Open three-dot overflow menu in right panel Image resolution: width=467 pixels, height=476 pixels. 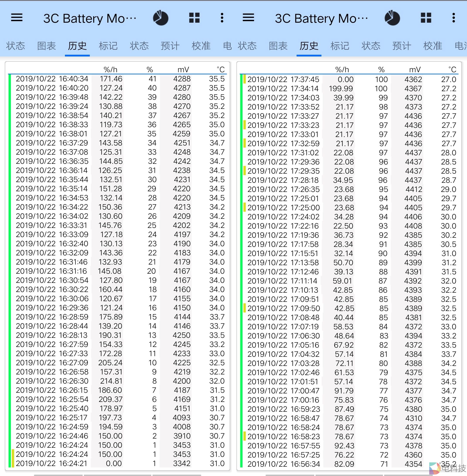453,18
